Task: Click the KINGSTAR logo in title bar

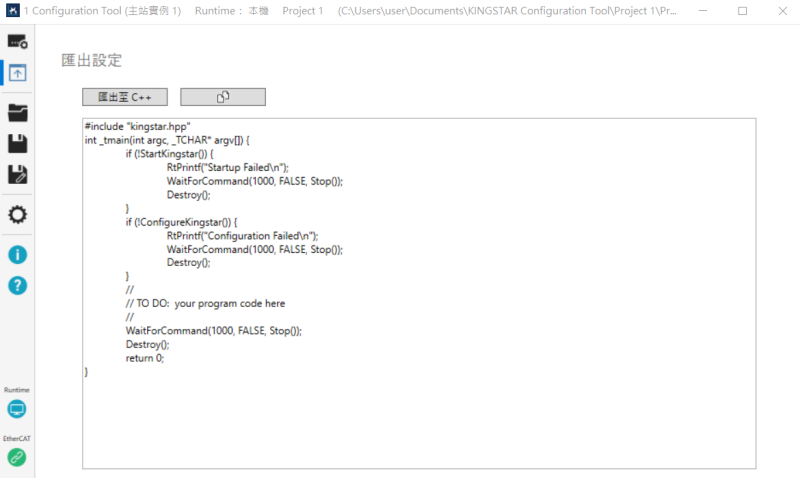Action: (x=13, y=11)
